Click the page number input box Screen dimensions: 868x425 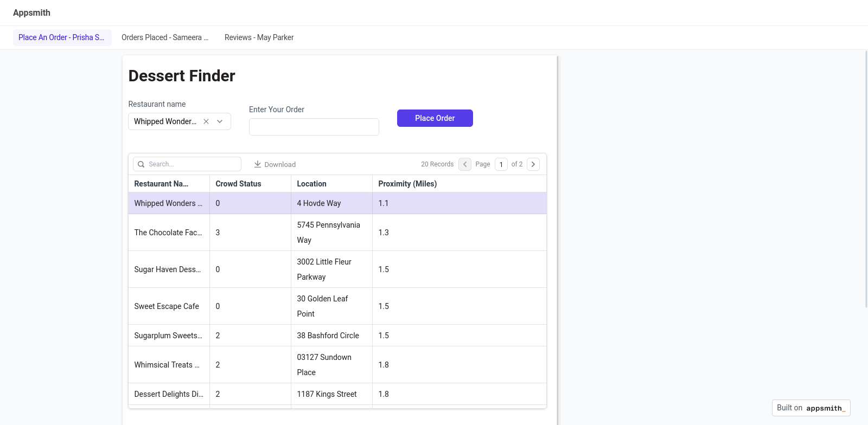(x=501, y=164)
